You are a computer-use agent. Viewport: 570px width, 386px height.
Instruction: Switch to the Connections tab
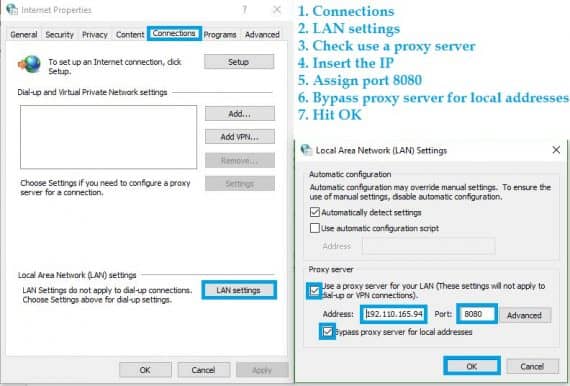(174, 33)
